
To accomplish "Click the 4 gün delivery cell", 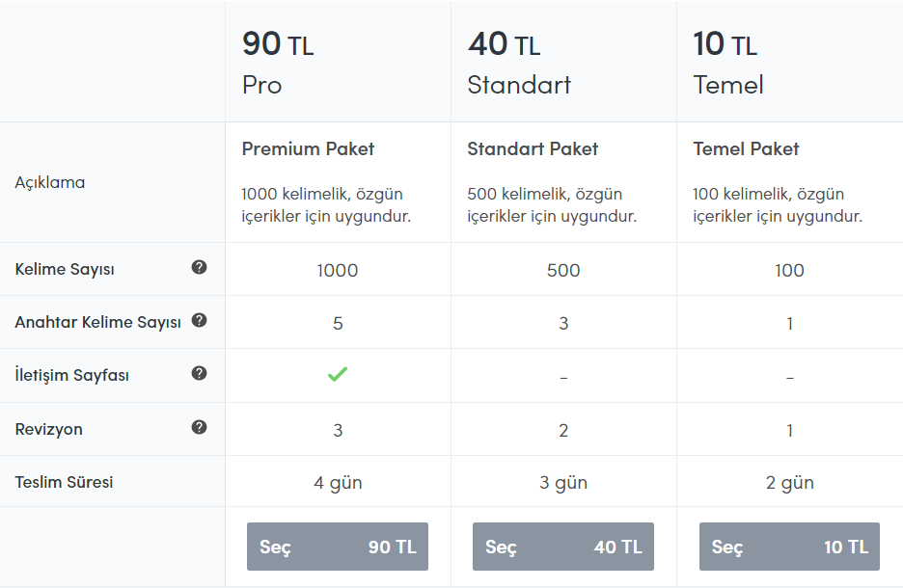I will click(338, 482).
